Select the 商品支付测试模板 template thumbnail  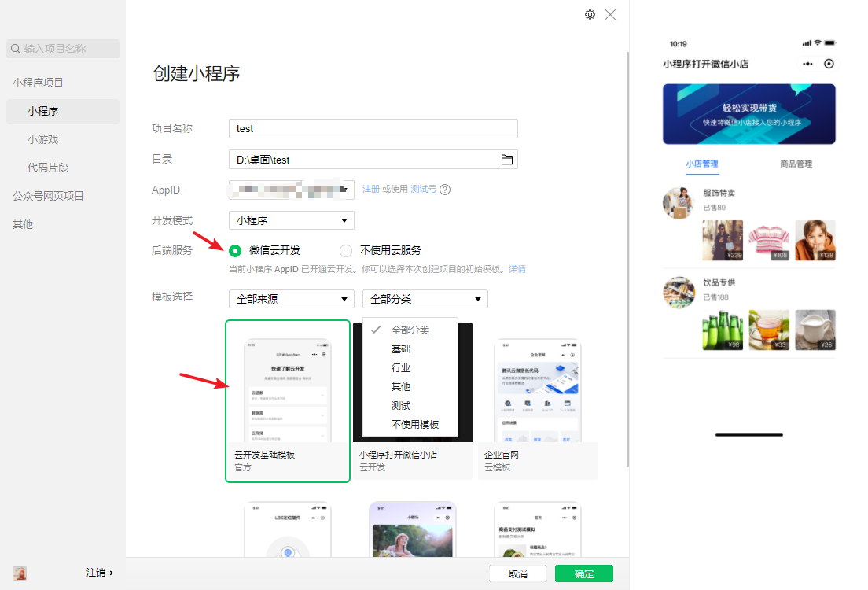538,529
